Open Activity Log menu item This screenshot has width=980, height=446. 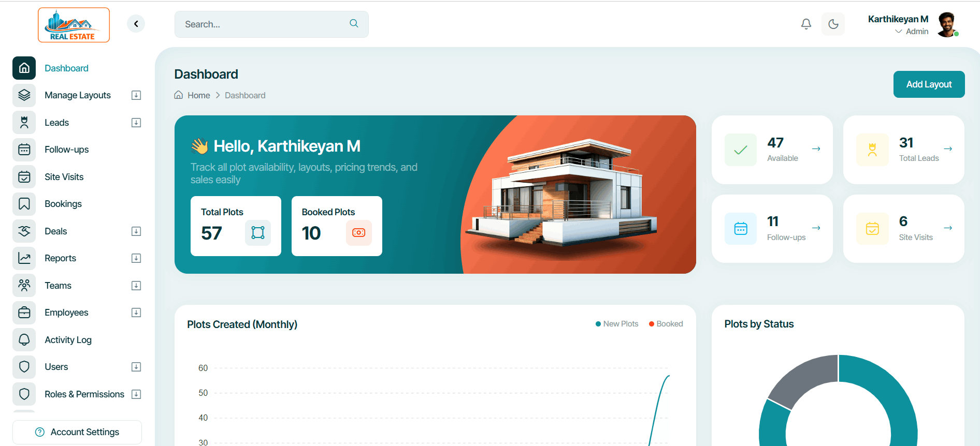(68, 340)
